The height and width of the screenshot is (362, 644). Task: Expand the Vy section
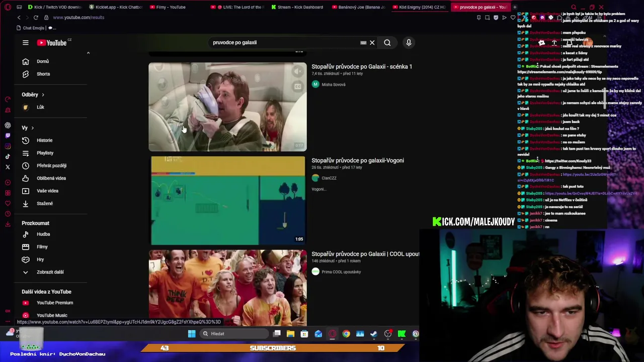[x=28, y=128]
